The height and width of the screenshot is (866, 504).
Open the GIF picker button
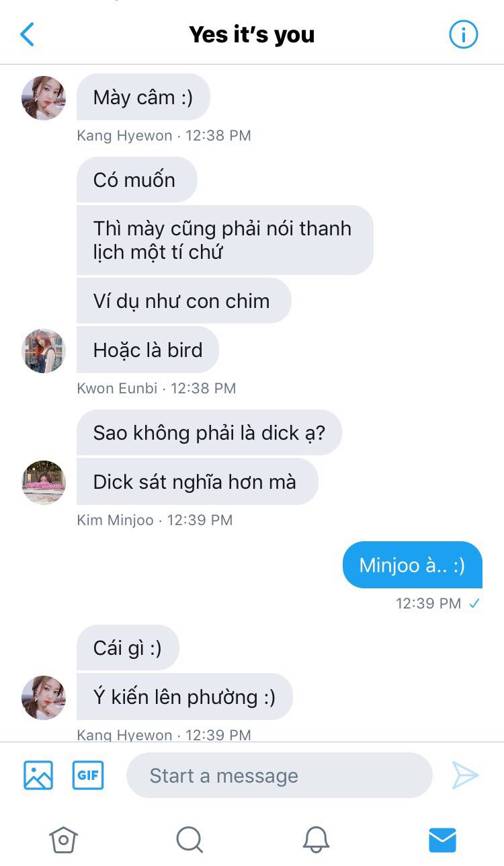tap(88, 775)
